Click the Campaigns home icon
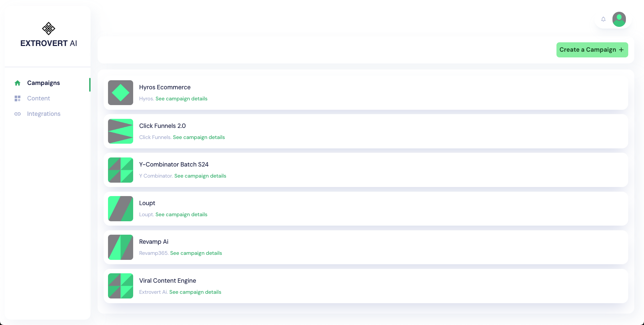The height and width of the screenshot is (325, 644). click(17, 83)
